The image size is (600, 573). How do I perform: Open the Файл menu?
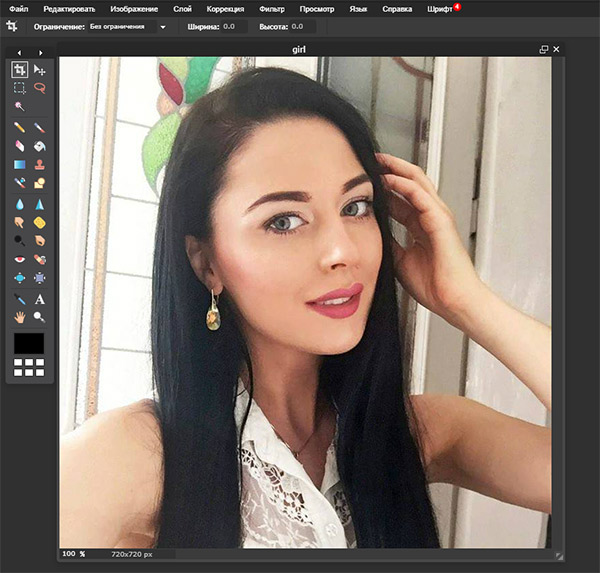point(18,8)
